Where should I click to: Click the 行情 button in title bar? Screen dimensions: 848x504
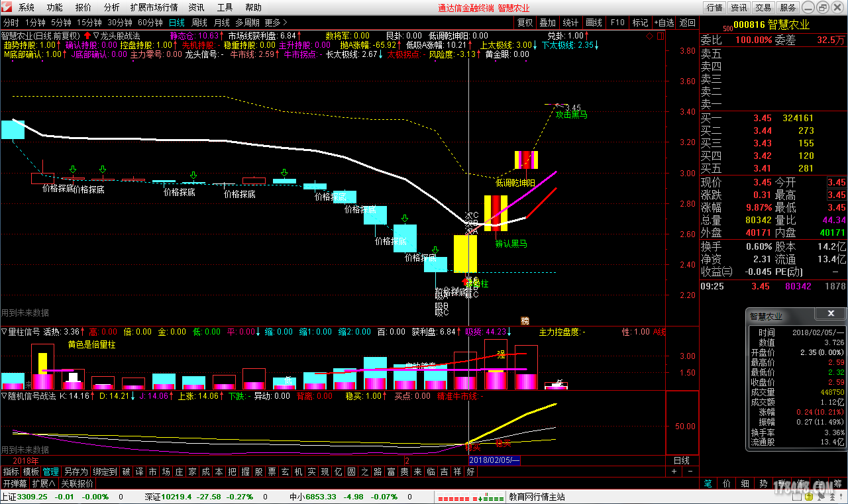[x=714, y=8]
